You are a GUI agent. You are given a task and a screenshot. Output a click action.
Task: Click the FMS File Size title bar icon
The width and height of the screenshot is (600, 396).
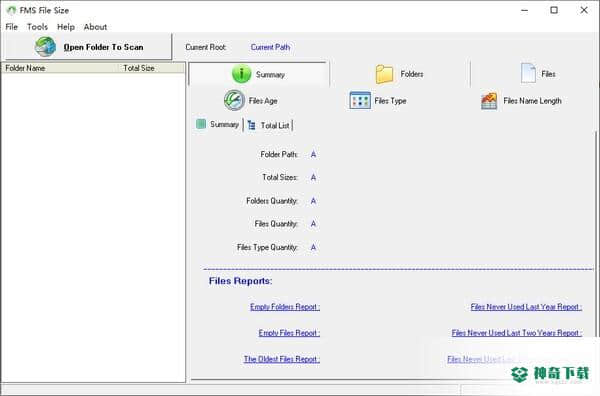pyautogui.click(x=11, y=10)
